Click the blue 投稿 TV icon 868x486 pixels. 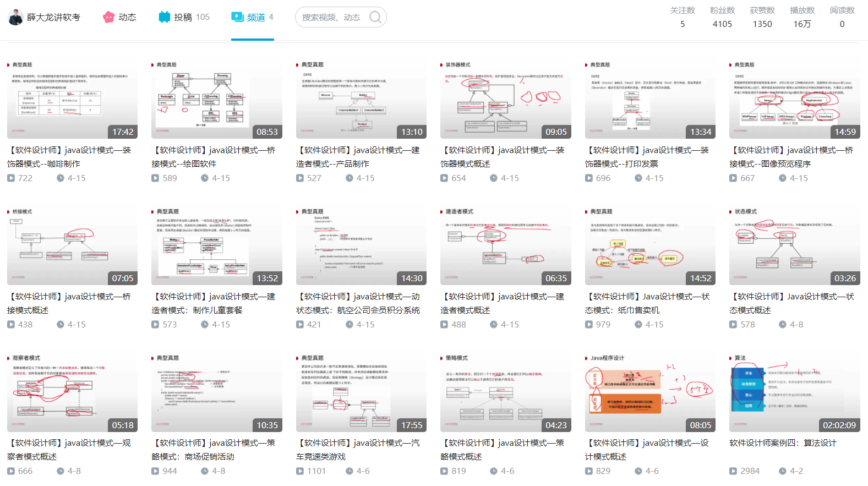(164, 17)
